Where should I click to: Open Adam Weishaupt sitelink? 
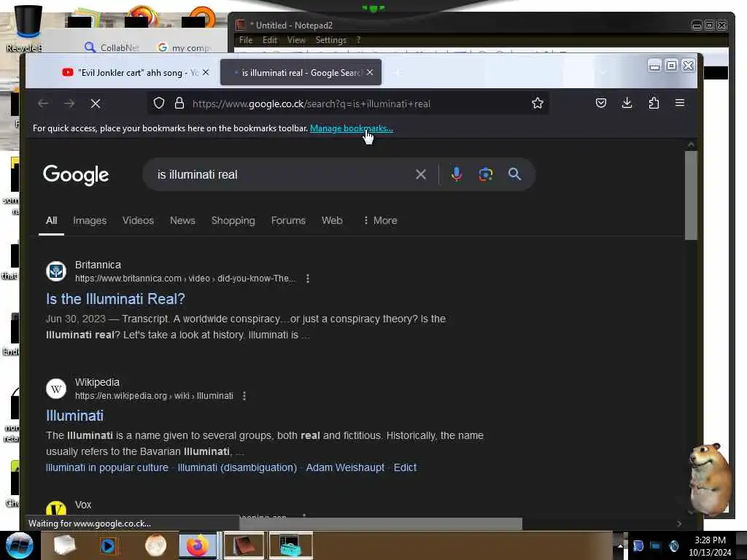tap(345, 467)
